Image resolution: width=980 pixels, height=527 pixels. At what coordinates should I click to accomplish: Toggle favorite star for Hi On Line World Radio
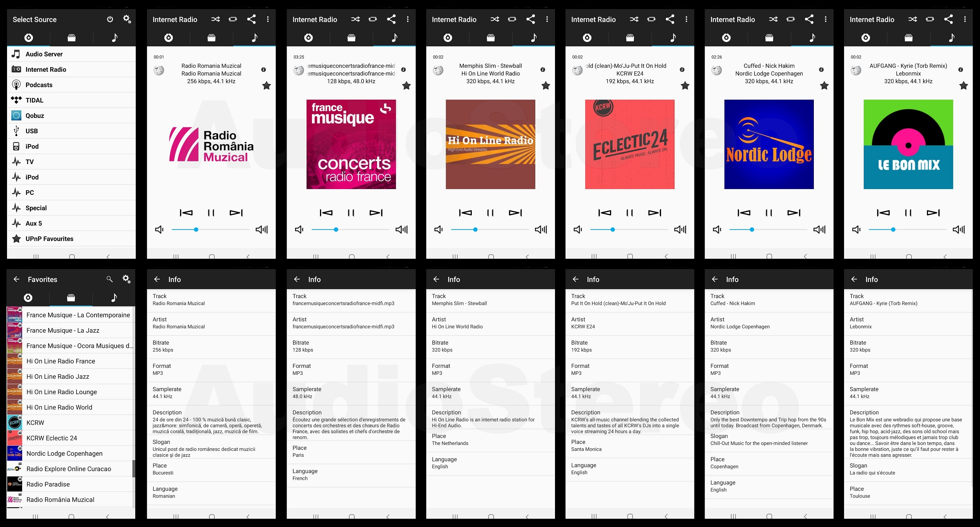click(x=545, y=86)
